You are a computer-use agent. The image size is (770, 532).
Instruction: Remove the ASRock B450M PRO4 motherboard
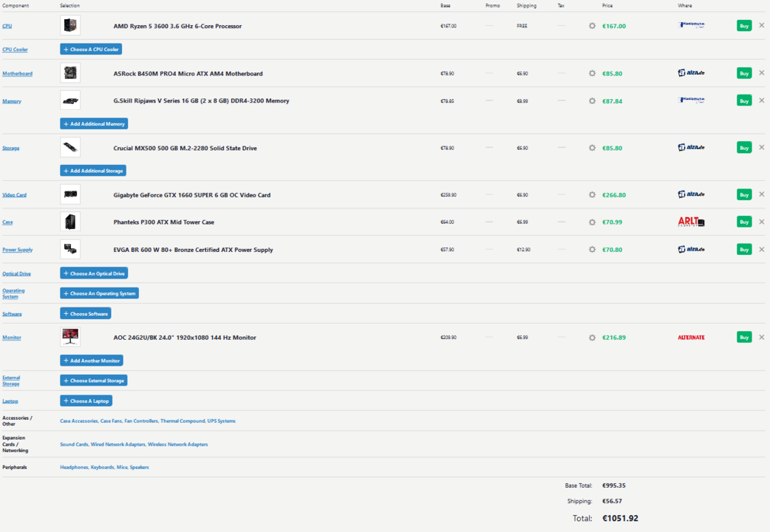761,72
